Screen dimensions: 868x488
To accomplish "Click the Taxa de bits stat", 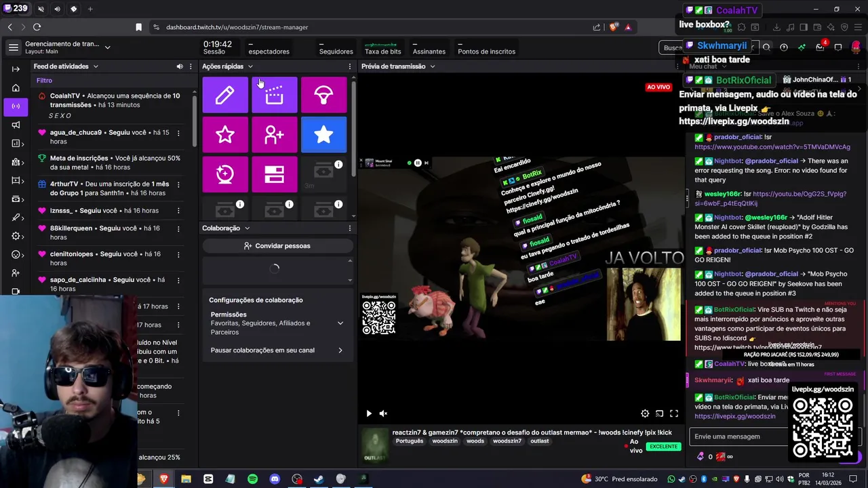I will tap(382, 47).
